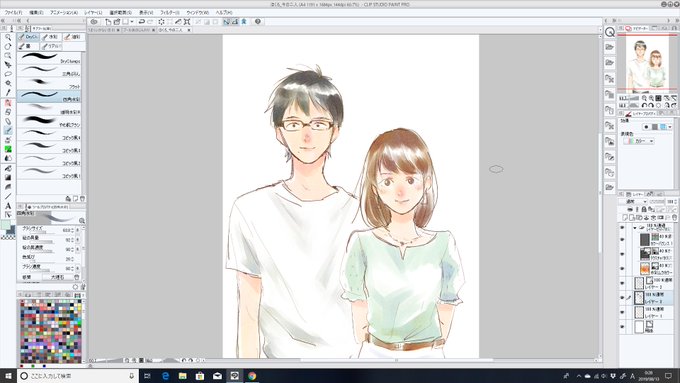Step the layer opacity 100 value
The image size is (680, 383).
[675, 202]
